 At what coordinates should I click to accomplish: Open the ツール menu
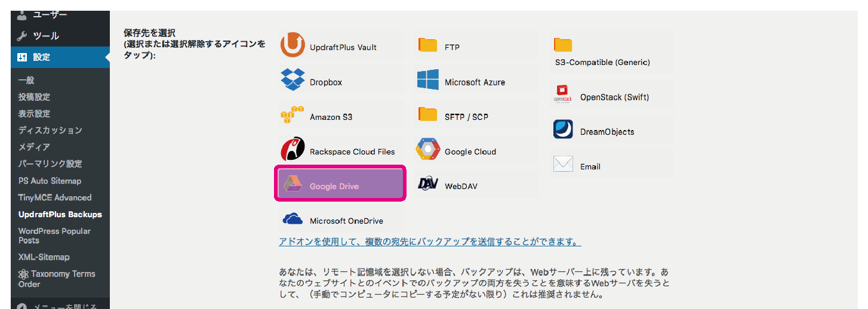(46, 36)
